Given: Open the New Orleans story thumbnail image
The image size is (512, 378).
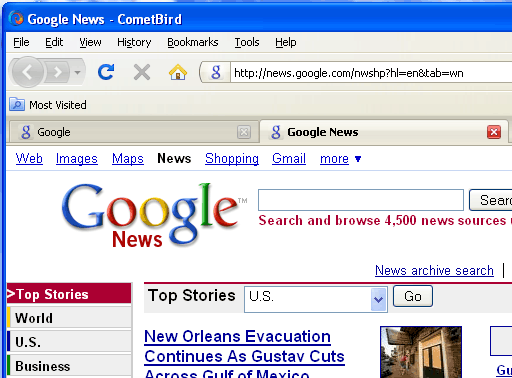Looking at the screenshot, I should pos(421,352).
